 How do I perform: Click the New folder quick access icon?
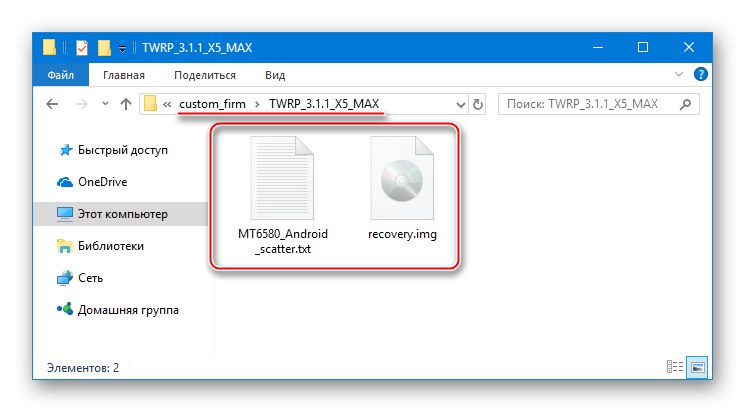pos(104,48)
